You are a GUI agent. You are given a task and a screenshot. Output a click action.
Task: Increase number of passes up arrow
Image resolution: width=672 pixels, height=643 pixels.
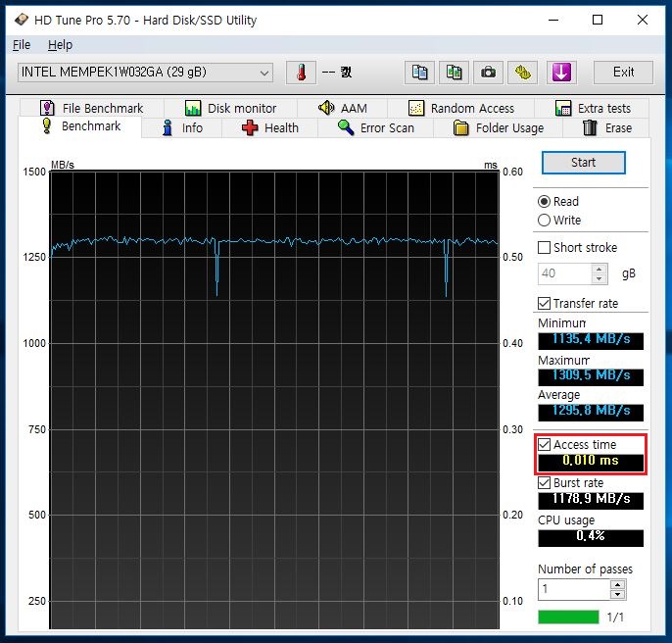pos(617,584)
